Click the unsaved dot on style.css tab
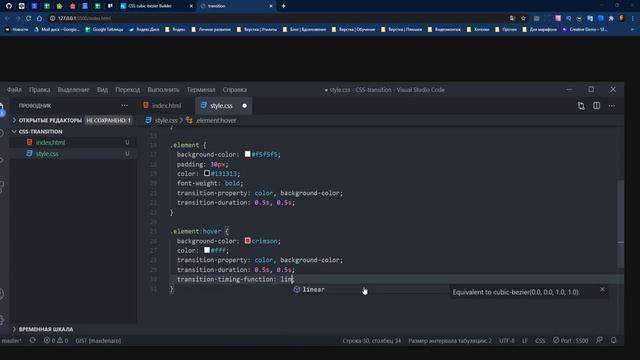 pyautogui.click(x=244, y=106)
